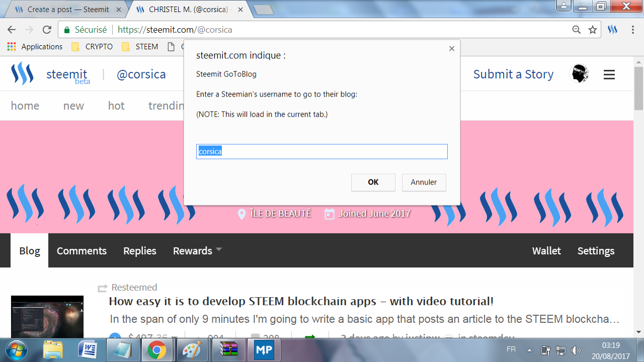Click the 'In the span of only 9 minutes' excerpt

click(x=364, y=319)
